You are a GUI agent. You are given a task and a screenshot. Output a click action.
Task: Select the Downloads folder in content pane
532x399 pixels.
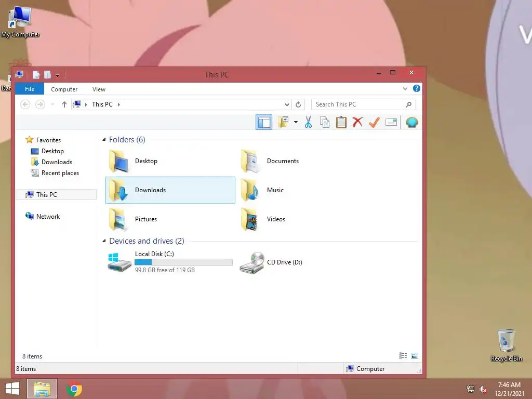170,190
